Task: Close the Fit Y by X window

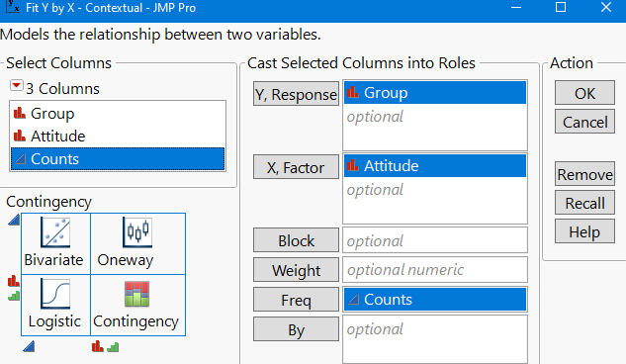Action: tap(606, 7)
